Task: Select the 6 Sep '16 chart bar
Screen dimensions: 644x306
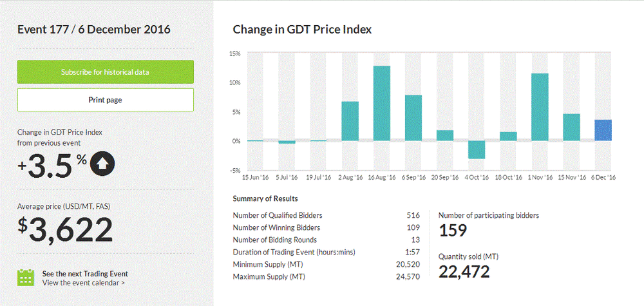Action: [x=413, y=118]
